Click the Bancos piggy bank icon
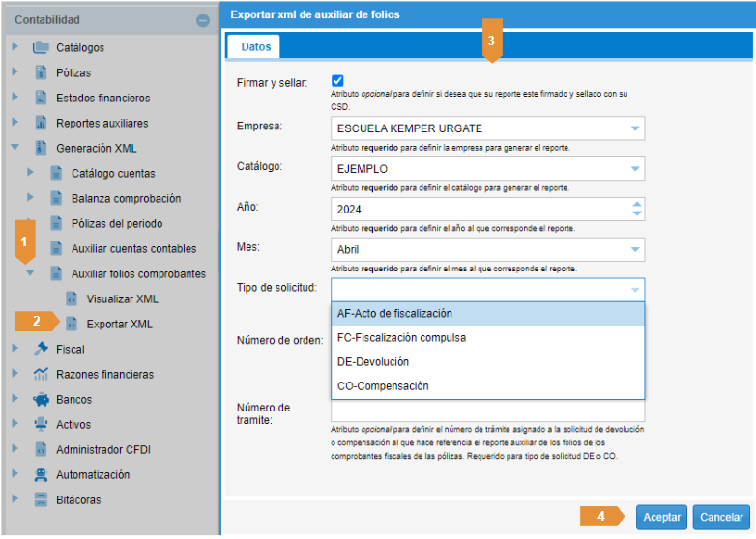The image size is (756, 539). [x=41, y=399]
